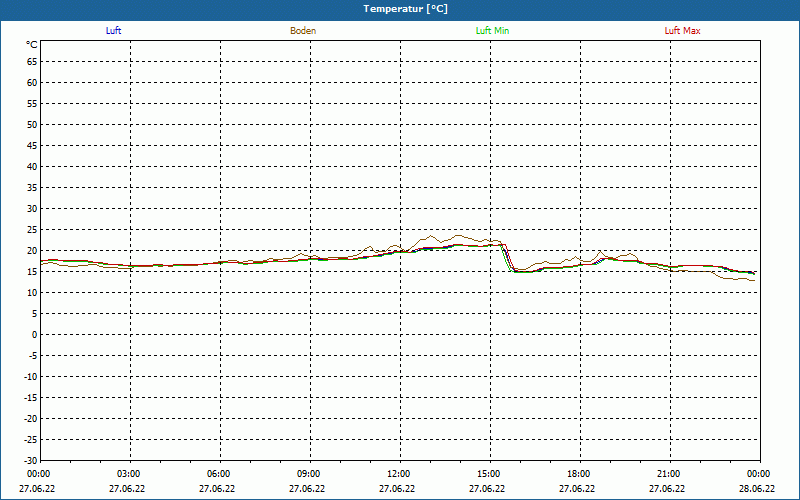Click the air temperature drop after 15:00
Screen dimensions: 800x500
509,258
